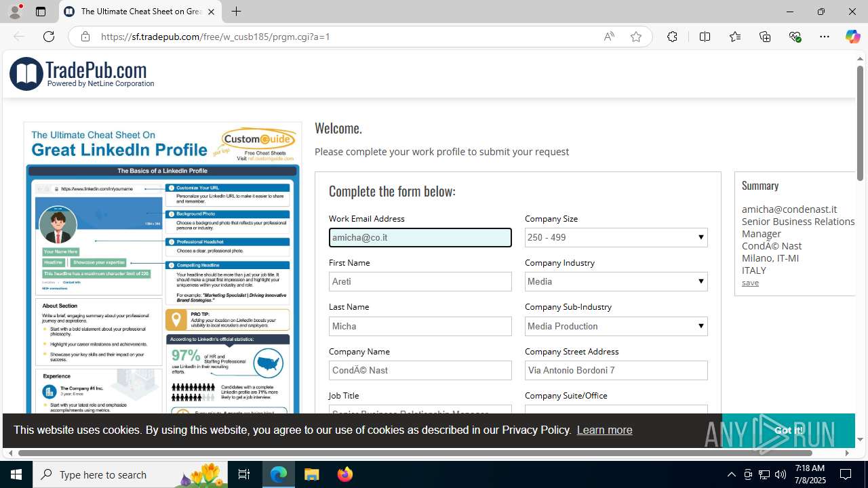The width and height of the screenshot is (868, 488).
Task: Click the Last Name field
Action: tap(420, 326)
